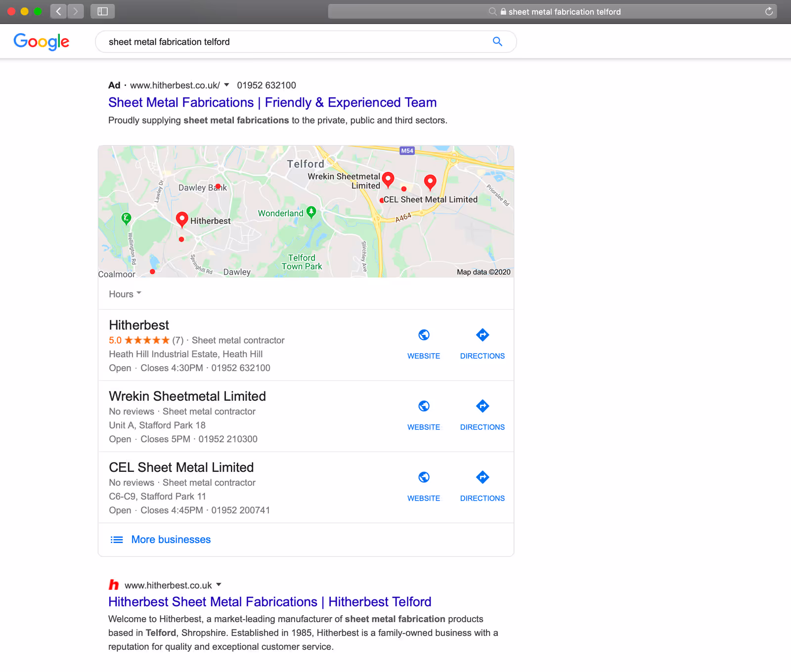Click CEL Sheet Metal phone 01952 200741
Image resolution: width=791 pixels, height=672 pixels.
241,510
